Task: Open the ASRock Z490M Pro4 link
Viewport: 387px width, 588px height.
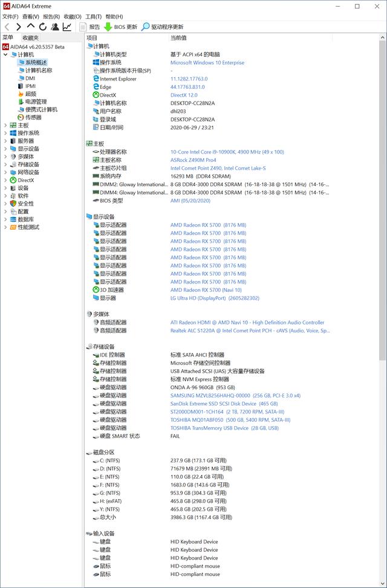Action: tap(193, 160)
